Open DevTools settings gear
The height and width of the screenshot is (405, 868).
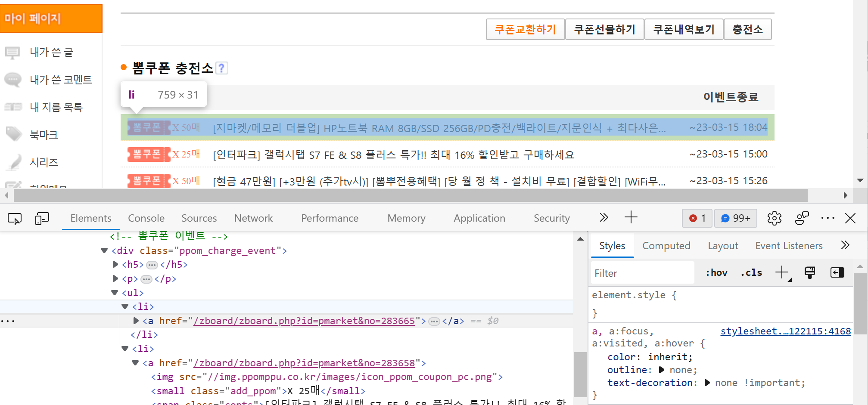tap(774, 218)
